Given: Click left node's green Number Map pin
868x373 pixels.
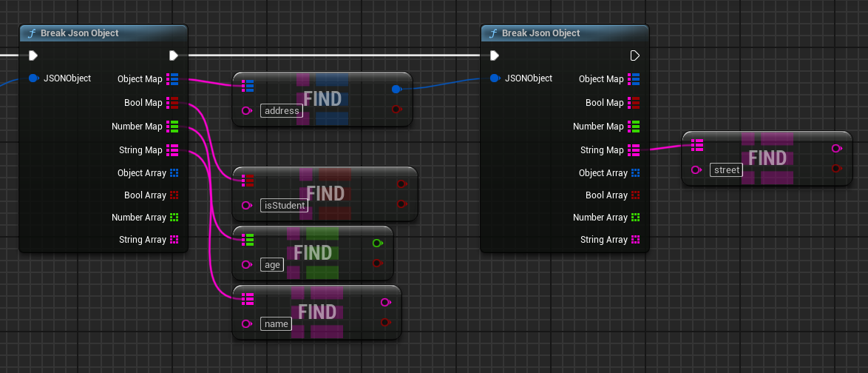Looking at the screenshot, I should click(172, 127).
